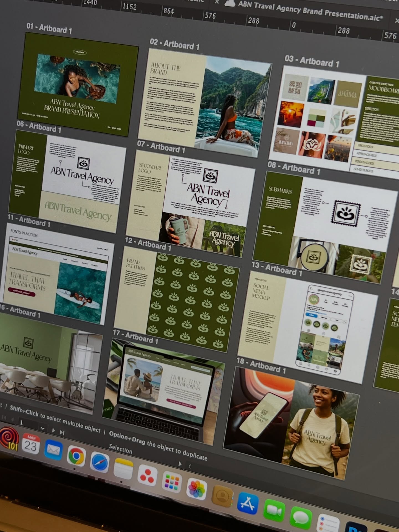Click the 03 - Artboard 1 label
The height and width of the screenshot is (532, 399).
312,61
